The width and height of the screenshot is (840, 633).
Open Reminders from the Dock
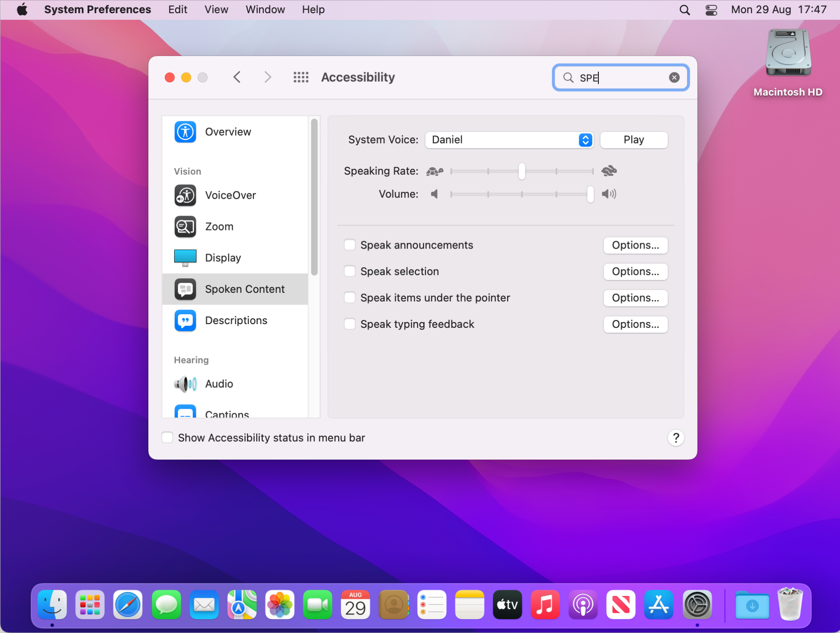[432, 605]
